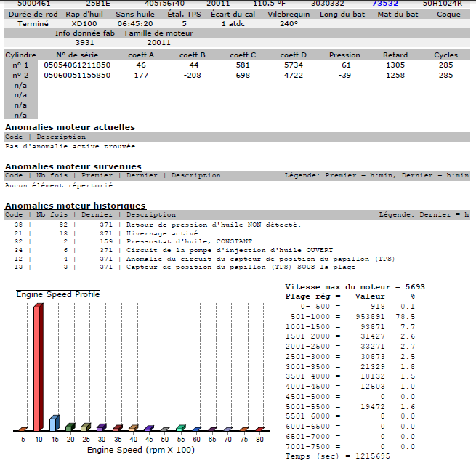Click the blue bar at 15 in the chart
476x468 pixels.
click(x=54, y=423)
